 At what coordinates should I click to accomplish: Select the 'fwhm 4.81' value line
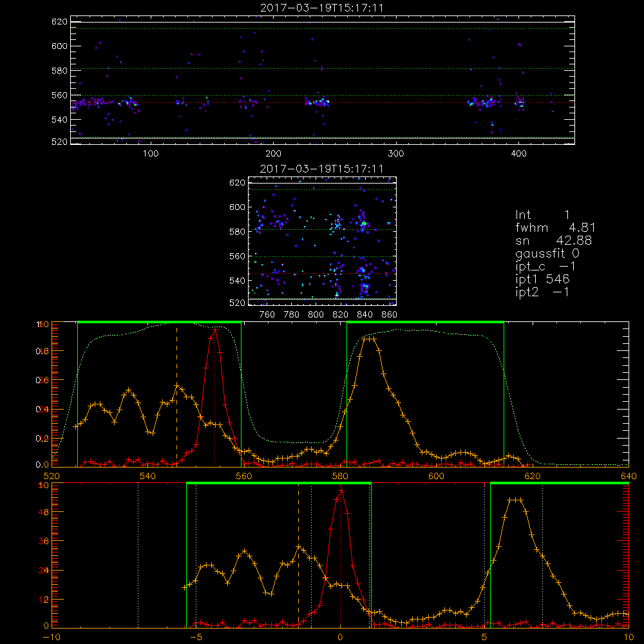coord(555,227)
